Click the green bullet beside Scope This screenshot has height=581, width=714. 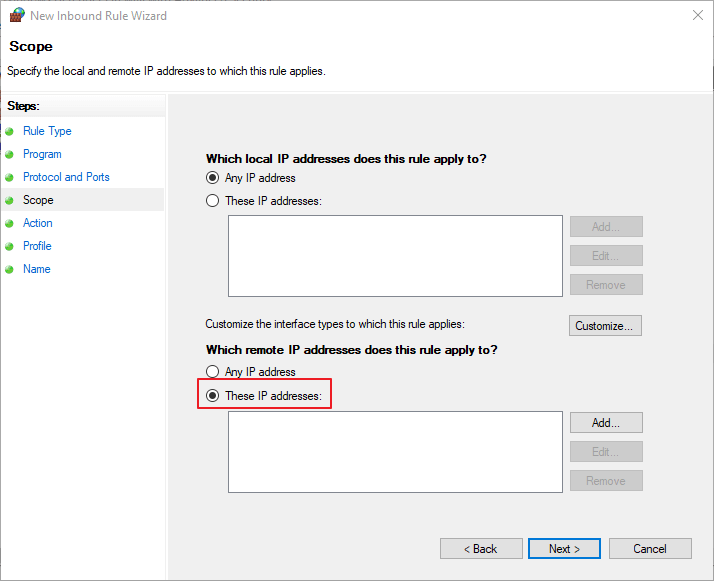pos(10,200)
